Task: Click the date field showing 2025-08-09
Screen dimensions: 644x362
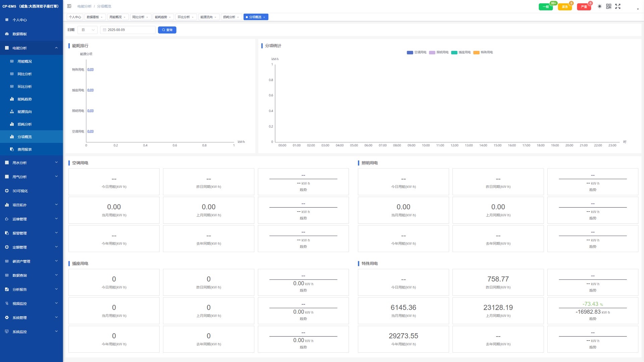Action: point(128,30)
